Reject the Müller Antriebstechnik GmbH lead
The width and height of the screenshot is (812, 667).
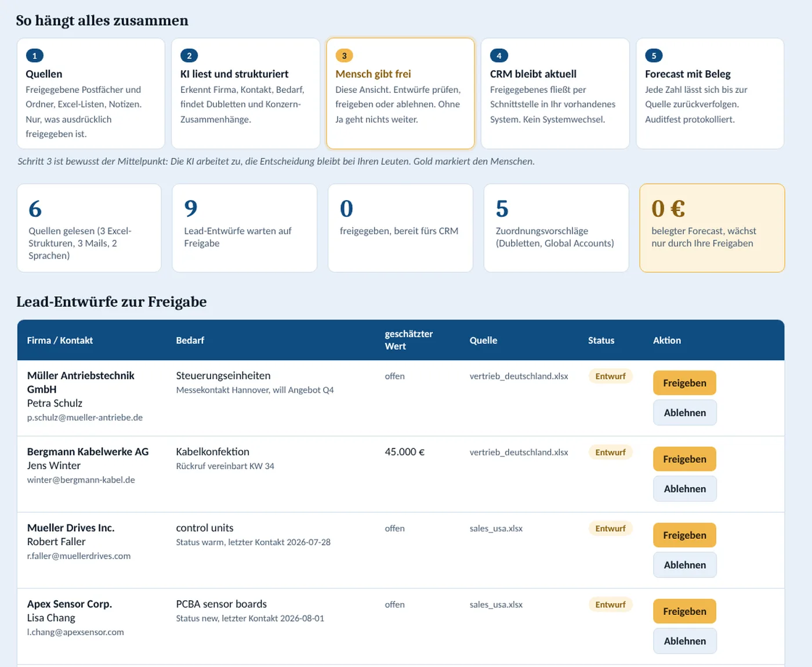684,412
